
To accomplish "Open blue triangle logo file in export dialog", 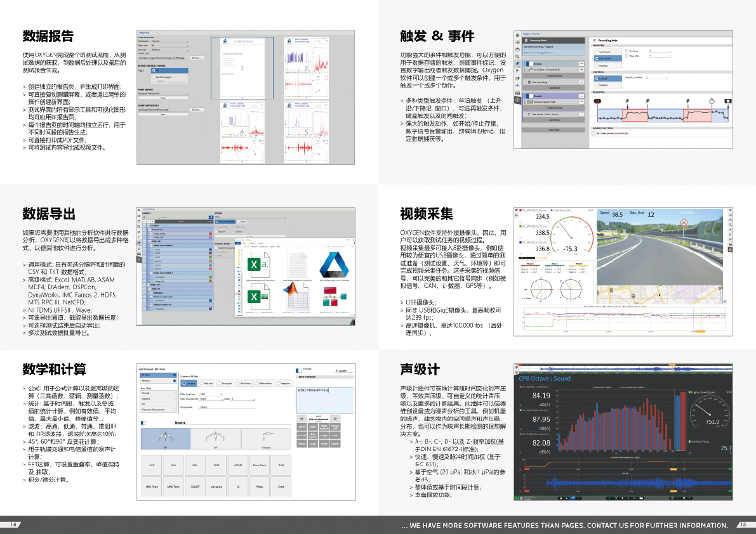I will (334, 265).
